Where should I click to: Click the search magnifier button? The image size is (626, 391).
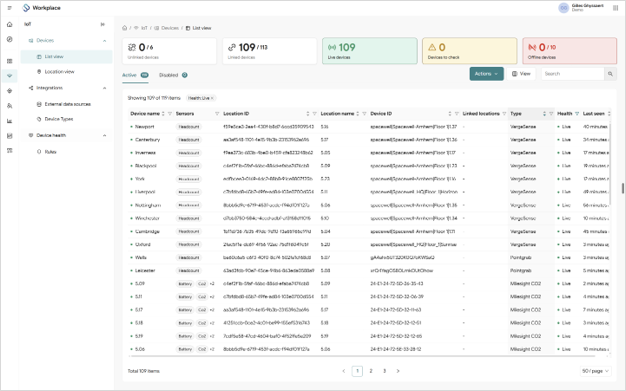[610, 74]
